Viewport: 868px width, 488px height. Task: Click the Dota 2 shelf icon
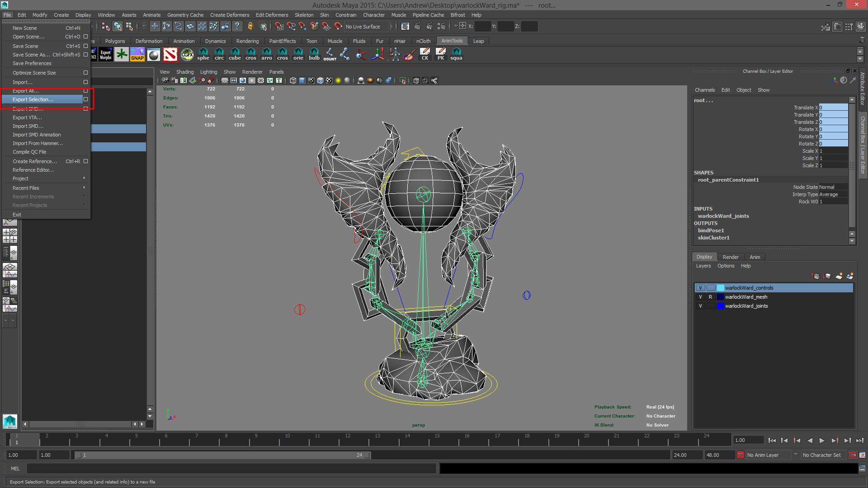(170, 55)
